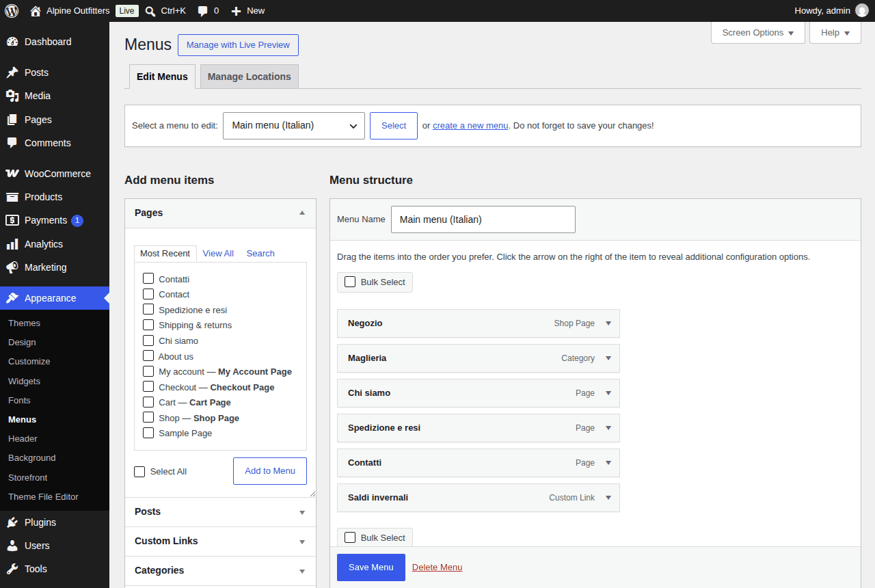Click the Media sidebar icon
Viewport: 875px width, 588px height.
pos(12,96)
